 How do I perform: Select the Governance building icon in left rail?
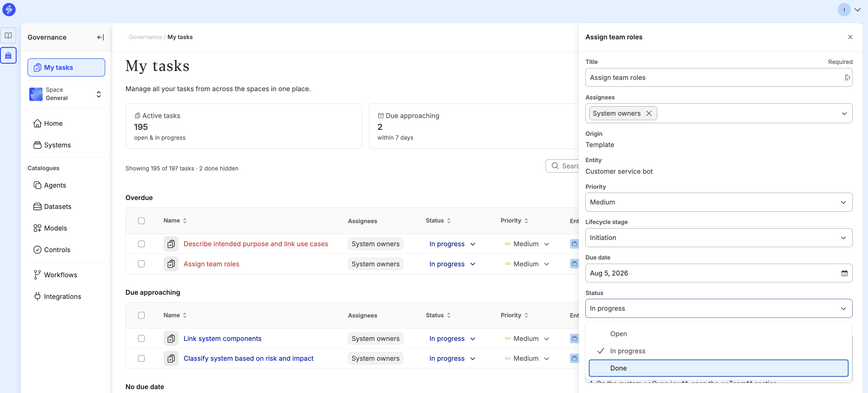tap(8, 55)
